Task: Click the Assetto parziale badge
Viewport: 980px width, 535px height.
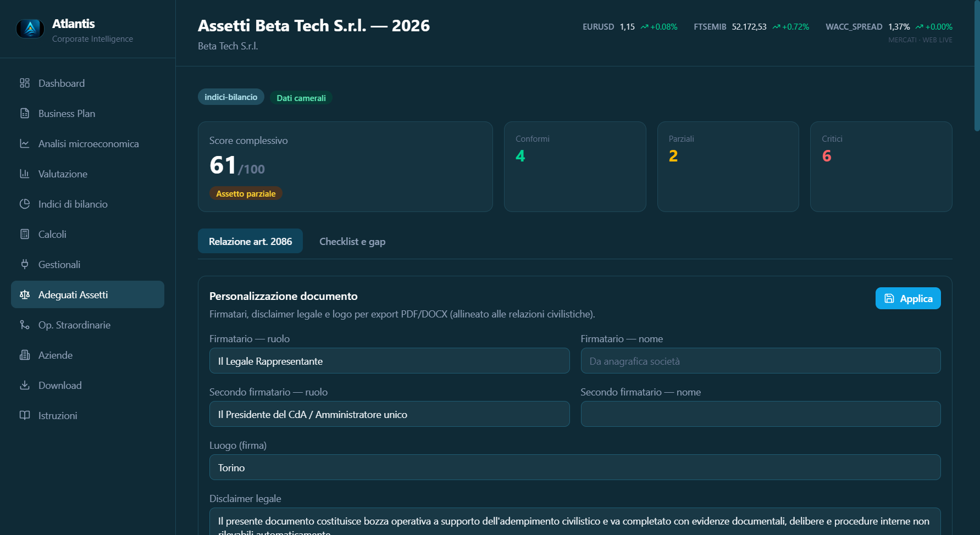Action: click(246, 193)
